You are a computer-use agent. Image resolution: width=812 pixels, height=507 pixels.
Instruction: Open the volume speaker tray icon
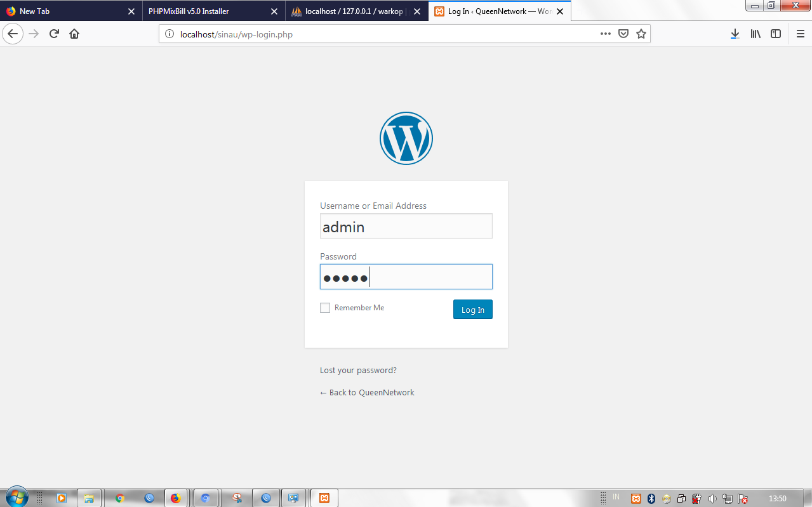(712, 499)
